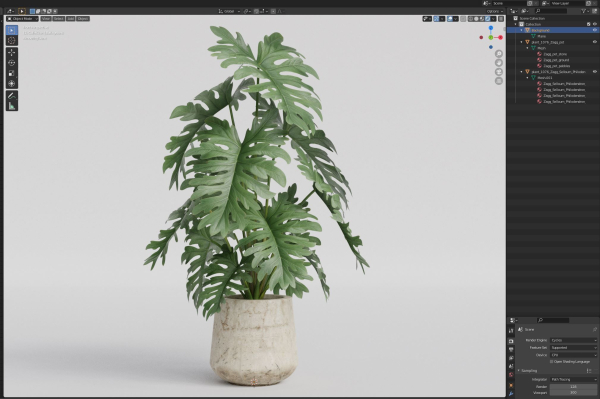Collapse mesh.001 tree item
Screen dimensions: 600x399
click(x=528, y=78)
